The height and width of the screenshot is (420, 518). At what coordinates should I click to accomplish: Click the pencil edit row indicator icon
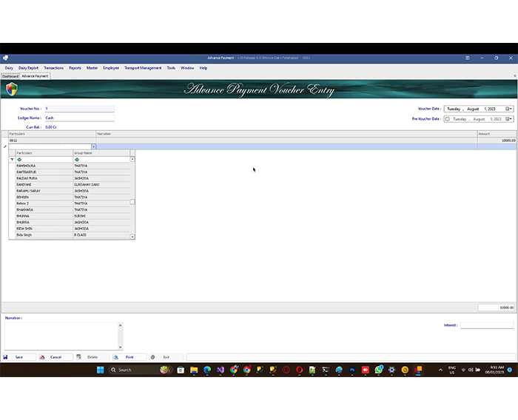[x=4, y=146]
